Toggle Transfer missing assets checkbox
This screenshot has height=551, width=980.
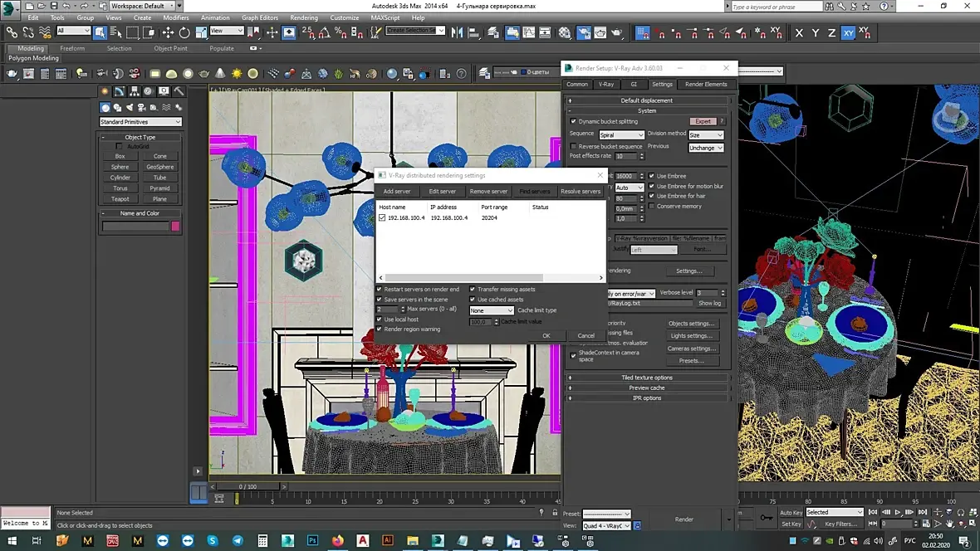pyautogui.click(x=473, y=290)
